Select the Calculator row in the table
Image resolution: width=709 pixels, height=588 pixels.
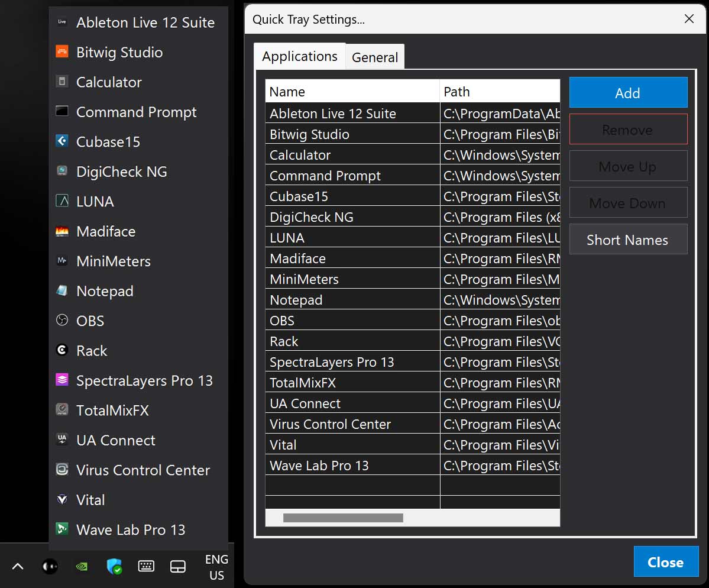(x=412, y=154)
